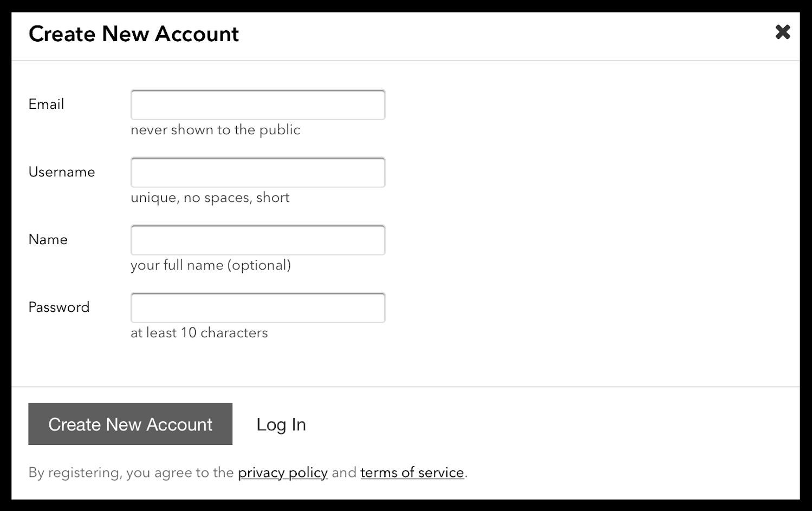The image size is (812, 511).
Task: View the terms of service
Action: tap(412, 473)
